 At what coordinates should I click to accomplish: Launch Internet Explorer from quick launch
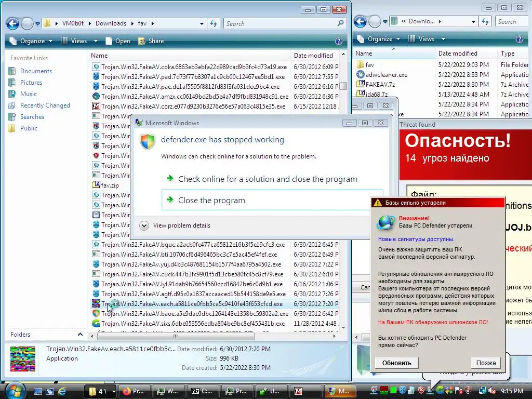[x=62, y=391]
